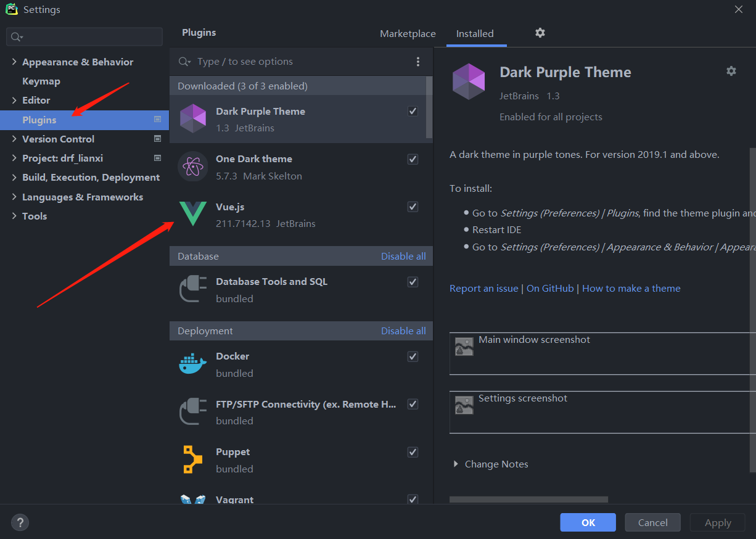
Task: Click the Settings screenshot broken image
Action: tap(464, 405)
